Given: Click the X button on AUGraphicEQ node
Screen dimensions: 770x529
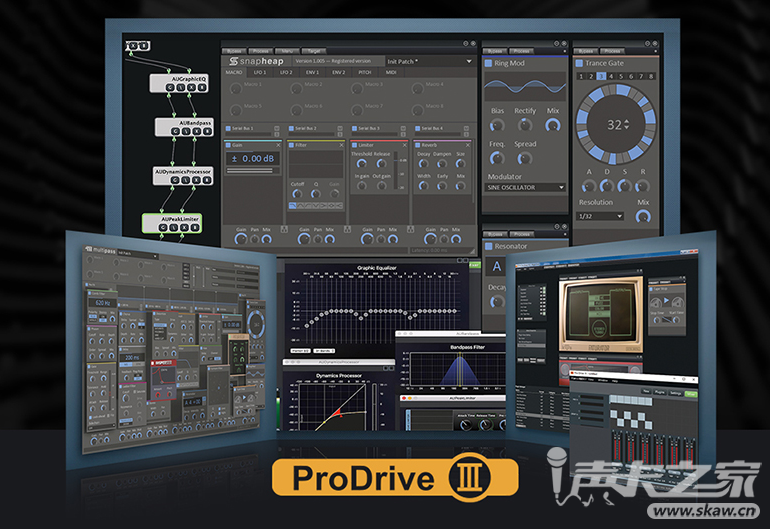Looking at the screenshot, I should 192,87.
